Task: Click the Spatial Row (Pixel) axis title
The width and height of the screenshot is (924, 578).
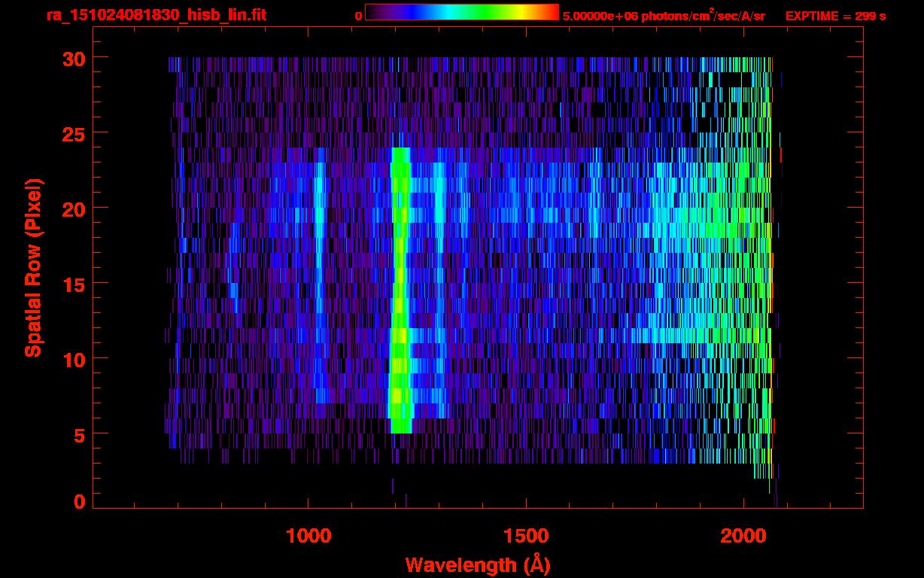Action: tap(34, 268)
